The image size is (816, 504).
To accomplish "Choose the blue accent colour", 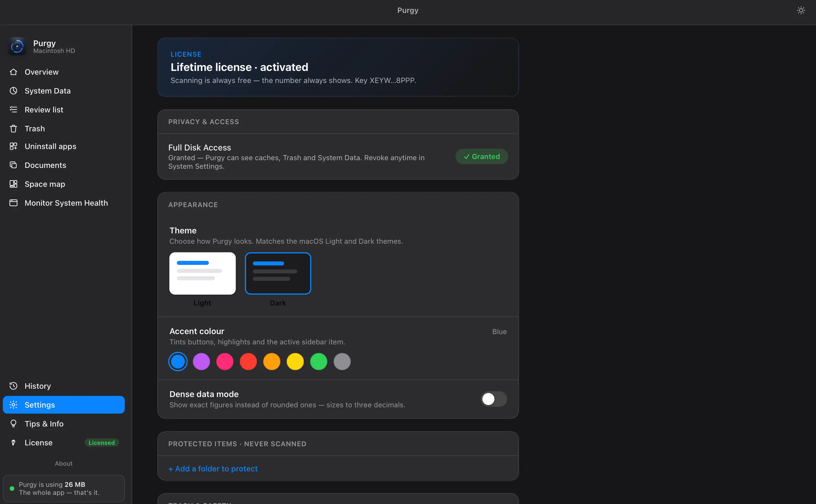I will click(178, 362).
